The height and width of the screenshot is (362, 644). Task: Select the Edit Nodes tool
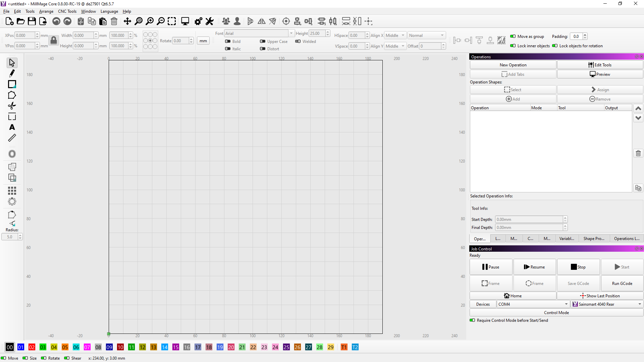click(x=12, y=73)
